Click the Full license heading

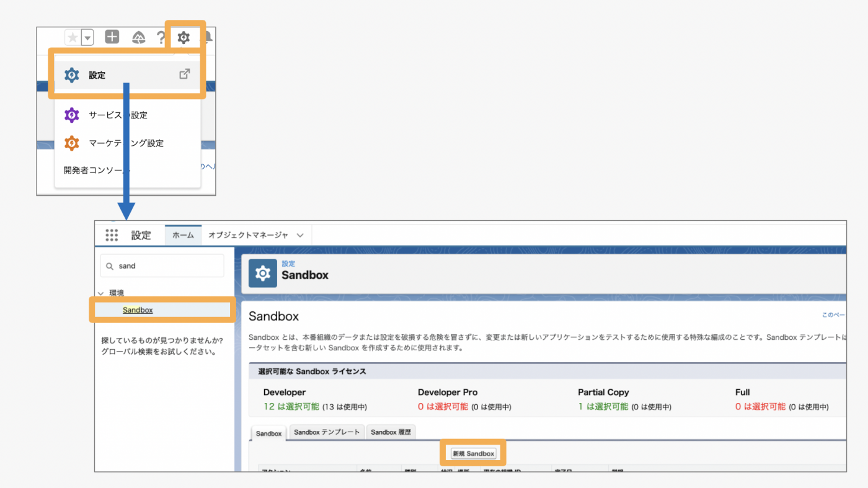tap(743, 393)
